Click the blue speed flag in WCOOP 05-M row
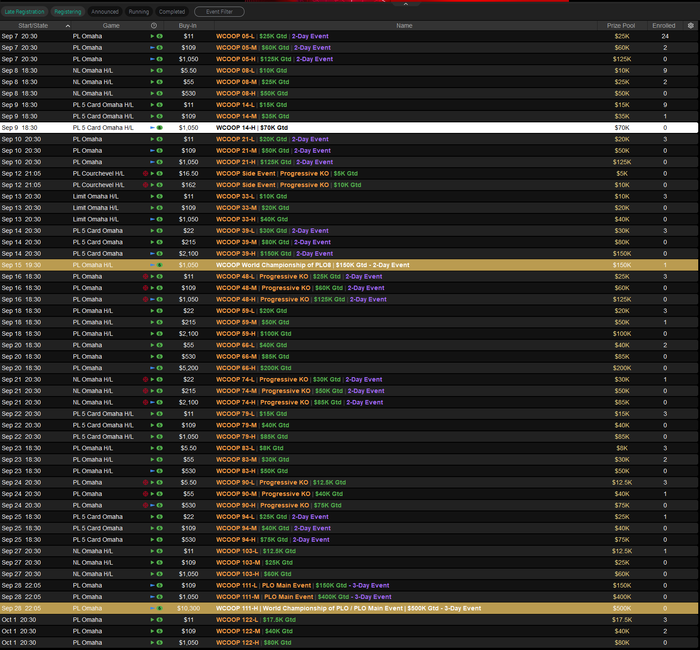700x650 pixels. click(x=152, y=48)
